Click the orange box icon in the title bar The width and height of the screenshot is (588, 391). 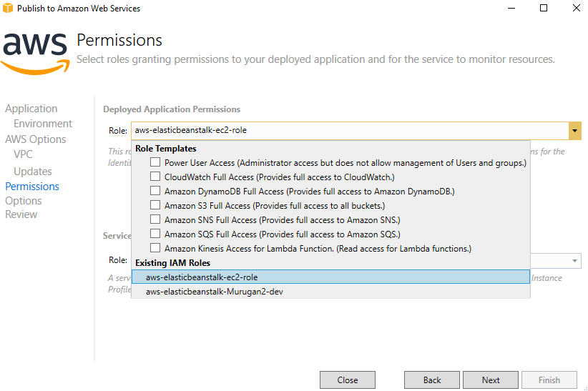8,8
